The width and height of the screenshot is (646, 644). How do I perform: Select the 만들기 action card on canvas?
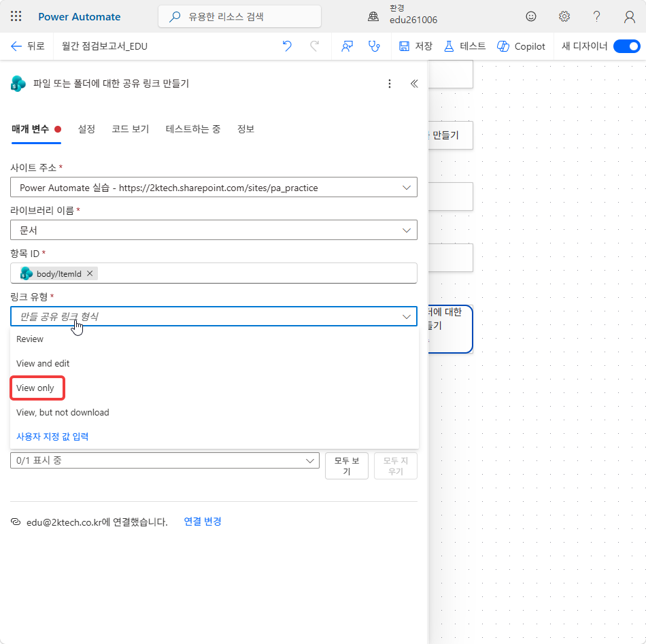coord(450,135)
